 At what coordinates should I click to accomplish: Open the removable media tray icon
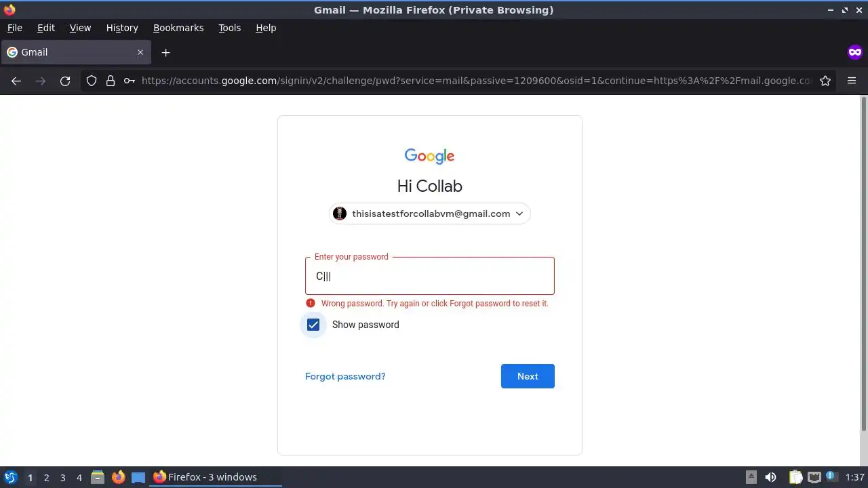(x=751, y=477)
